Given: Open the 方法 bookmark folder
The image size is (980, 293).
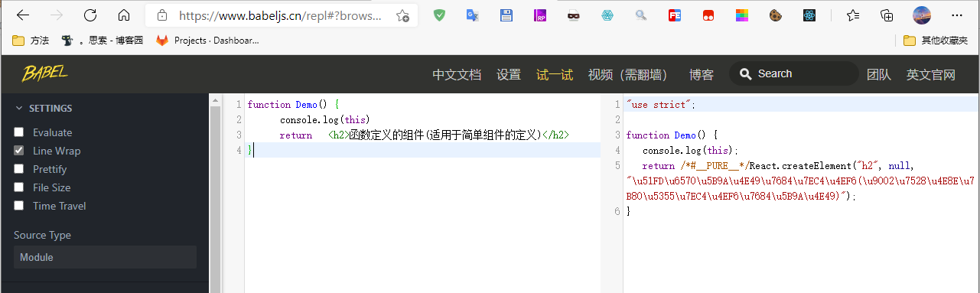Looking at the screenshot, I should (31, 41).
